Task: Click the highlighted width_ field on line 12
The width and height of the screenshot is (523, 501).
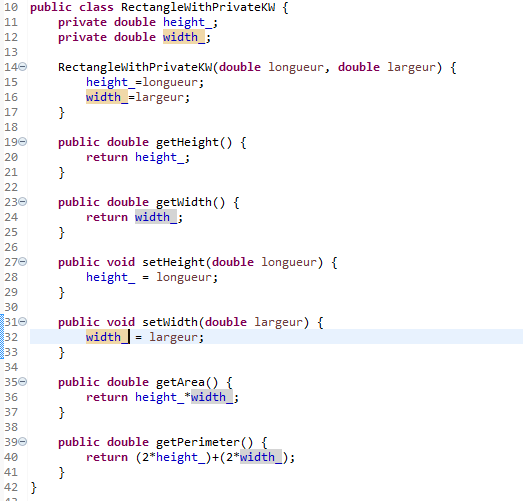Action: click(x=184, y=37)
